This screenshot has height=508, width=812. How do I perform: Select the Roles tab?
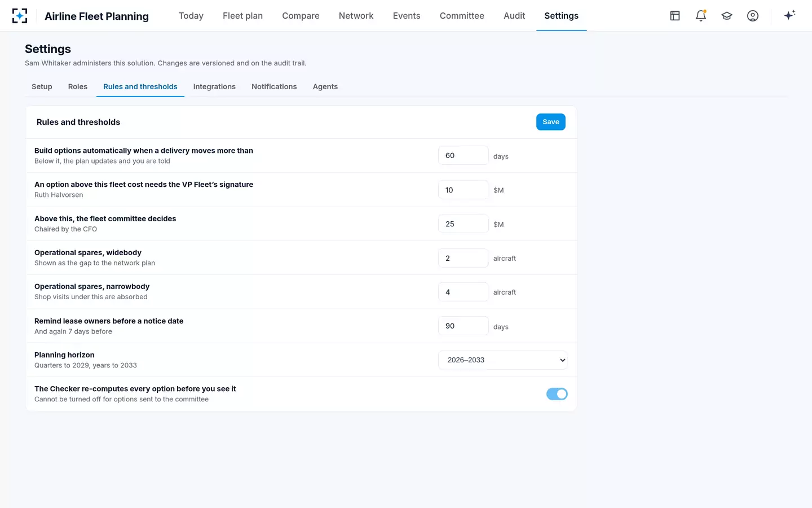pyautogui.click(x=78, y=86)
